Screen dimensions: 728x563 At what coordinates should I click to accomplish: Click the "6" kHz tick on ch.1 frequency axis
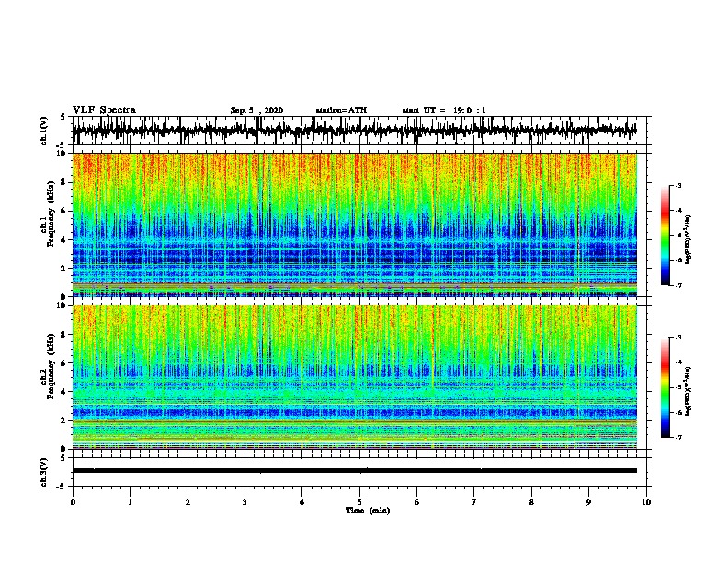click(63, 211)
